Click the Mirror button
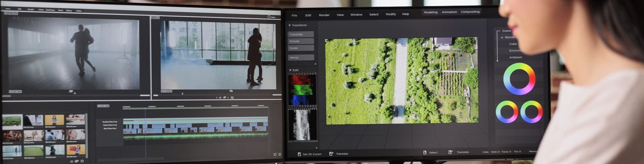Image resolution: width=644 pixels, height=164 pixels. 301,58
